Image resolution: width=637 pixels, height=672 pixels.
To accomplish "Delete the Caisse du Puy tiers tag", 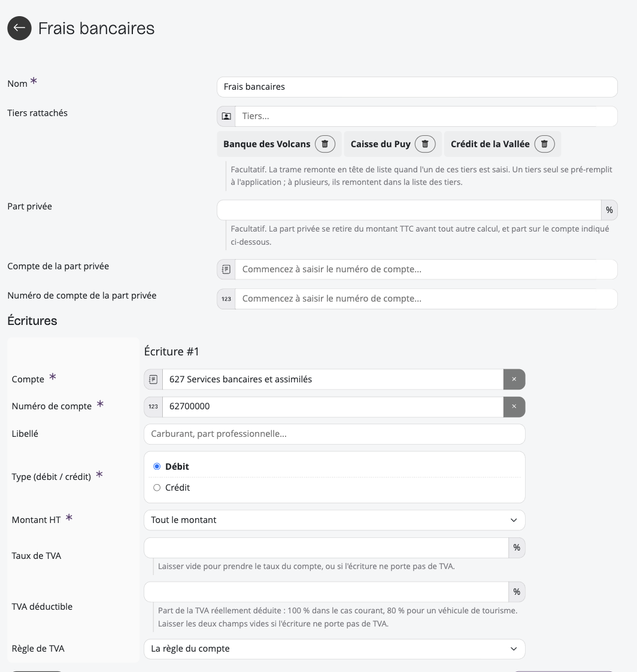I will [x=425, y=144].
